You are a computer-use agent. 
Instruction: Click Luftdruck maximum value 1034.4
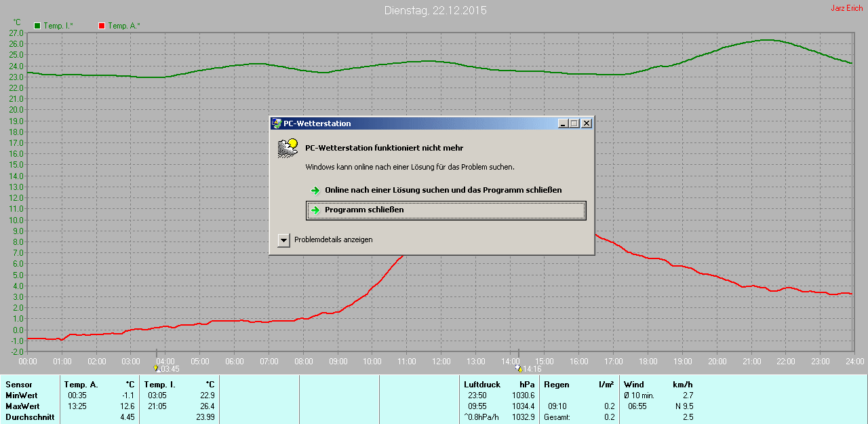(x=524, y=406)
